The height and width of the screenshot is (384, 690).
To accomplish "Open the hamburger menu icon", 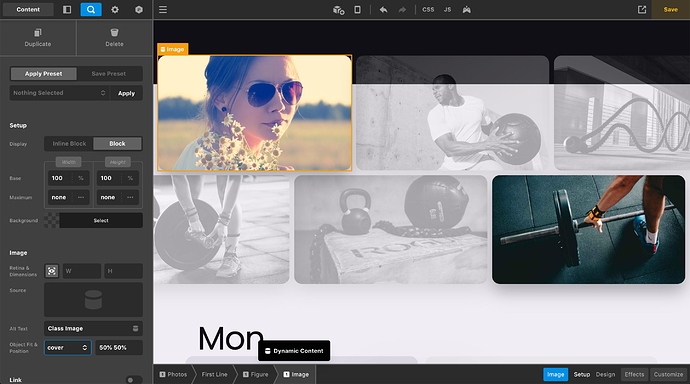I will coord(163,9).
